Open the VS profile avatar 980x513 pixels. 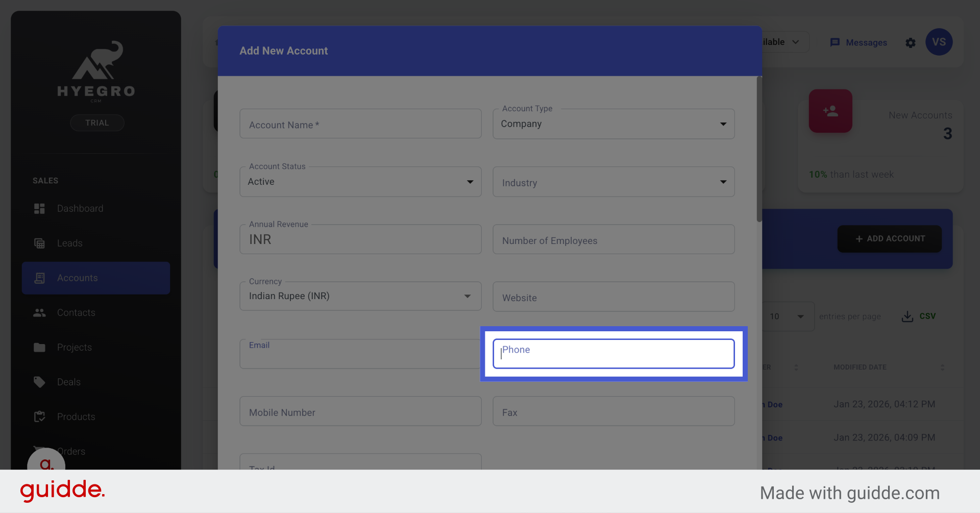939,42
